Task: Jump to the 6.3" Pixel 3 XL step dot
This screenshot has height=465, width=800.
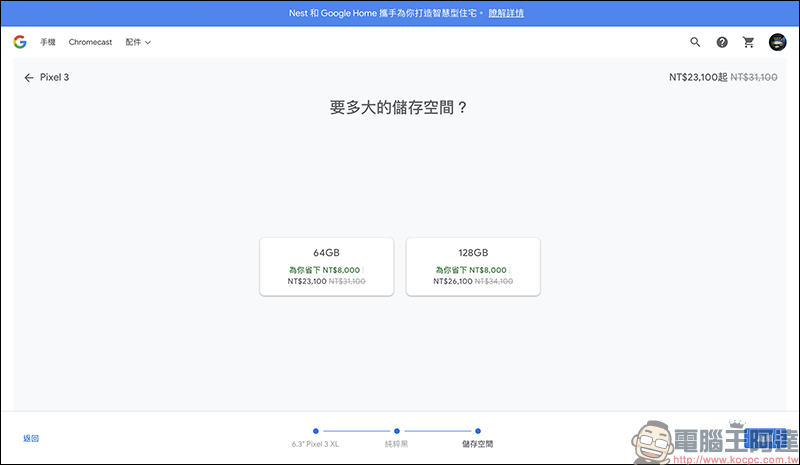Action: [316, 431]
